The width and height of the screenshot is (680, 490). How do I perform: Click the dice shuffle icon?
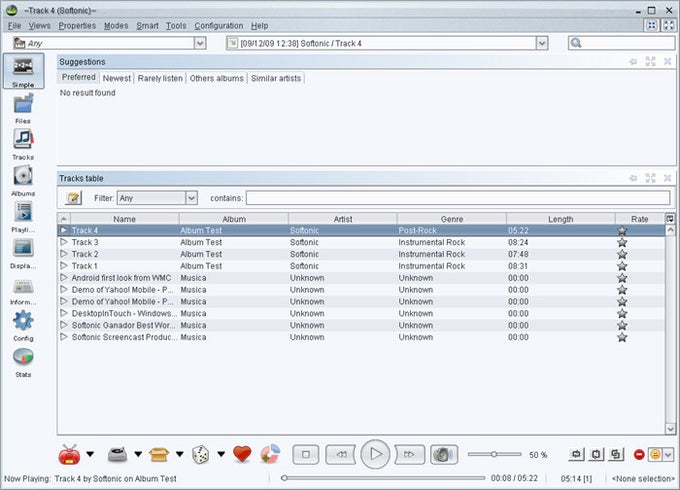200,454
